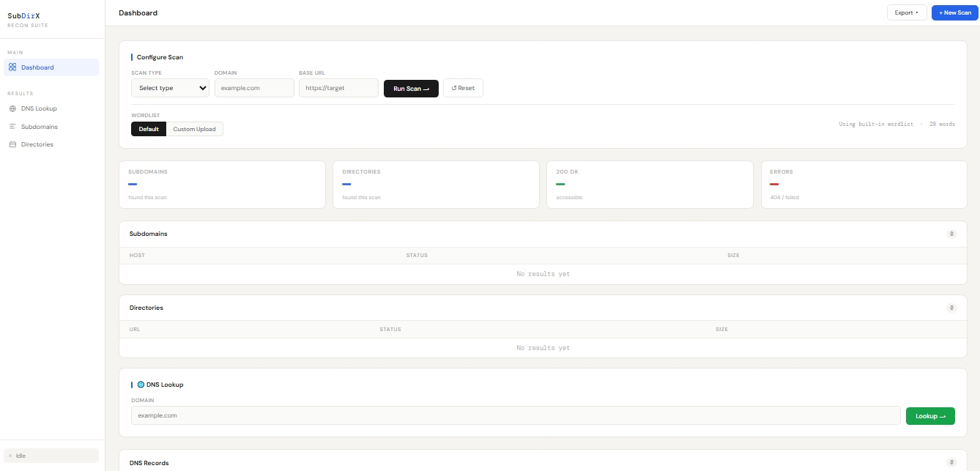
Task: Click the Dashboard grid icon
Action: click(x=12, y=67)
